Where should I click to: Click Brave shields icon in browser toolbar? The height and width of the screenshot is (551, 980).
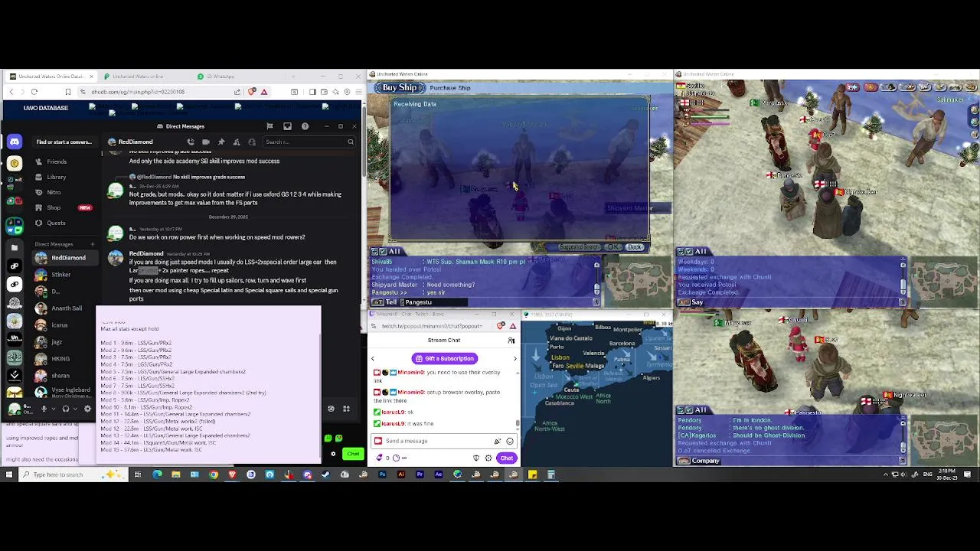tap(252, 92)
